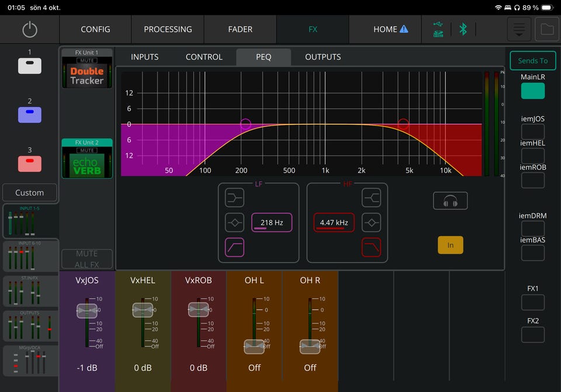Open Bluetooth settings icon
Screen dimensions: 561x392
pyautogui.click(x=463, y=29)
